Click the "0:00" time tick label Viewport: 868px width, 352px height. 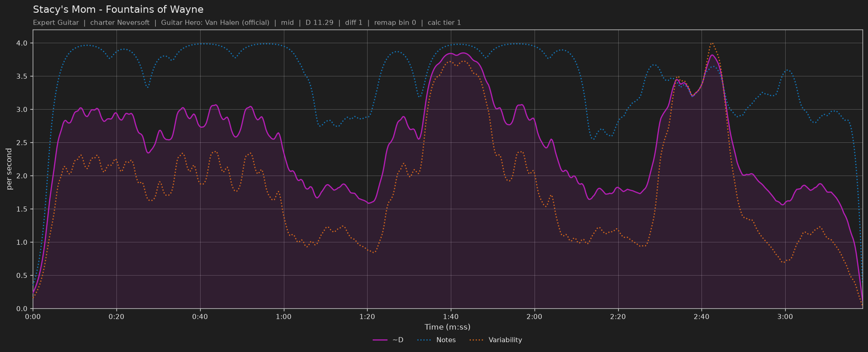click(x=33, y=317)
